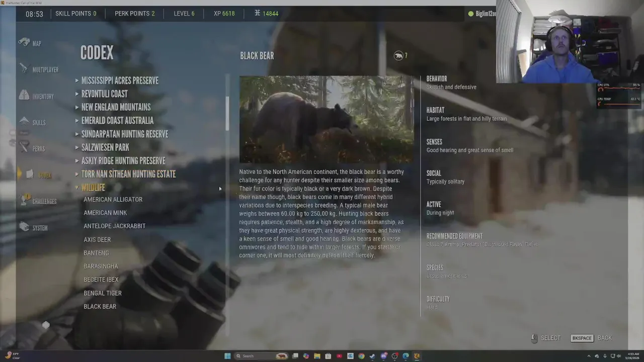
Task: Click the Difficulty Hard entry
Action: pyautogui.click(x=438, y=303)
